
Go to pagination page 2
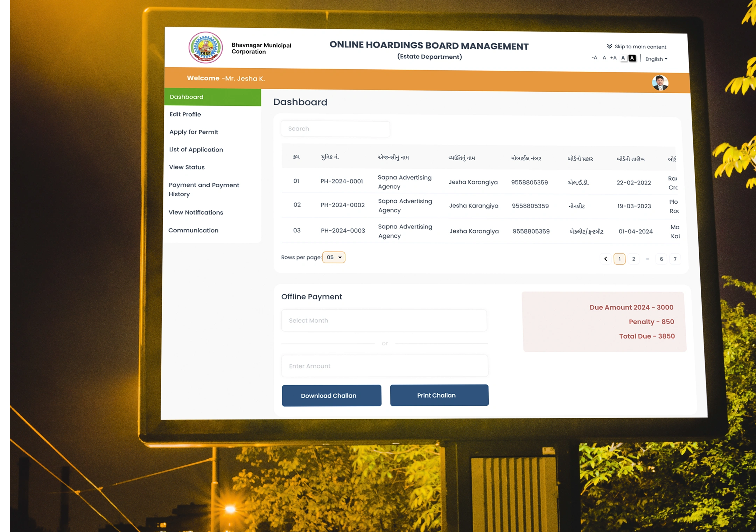click(633, 259)
